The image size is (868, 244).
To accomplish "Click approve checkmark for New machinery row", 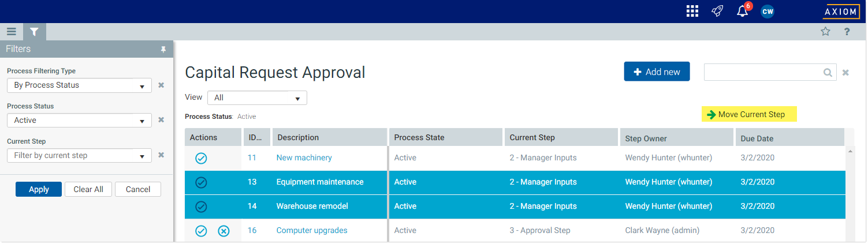I will [201, 158].
